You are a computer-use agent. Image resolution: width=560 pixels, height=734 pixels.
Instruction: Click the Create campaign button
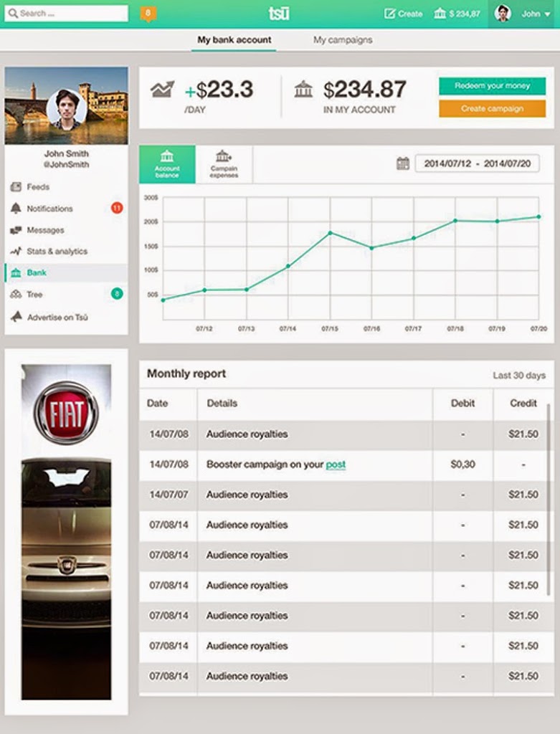pyautogui.click(x=492, y=109)
